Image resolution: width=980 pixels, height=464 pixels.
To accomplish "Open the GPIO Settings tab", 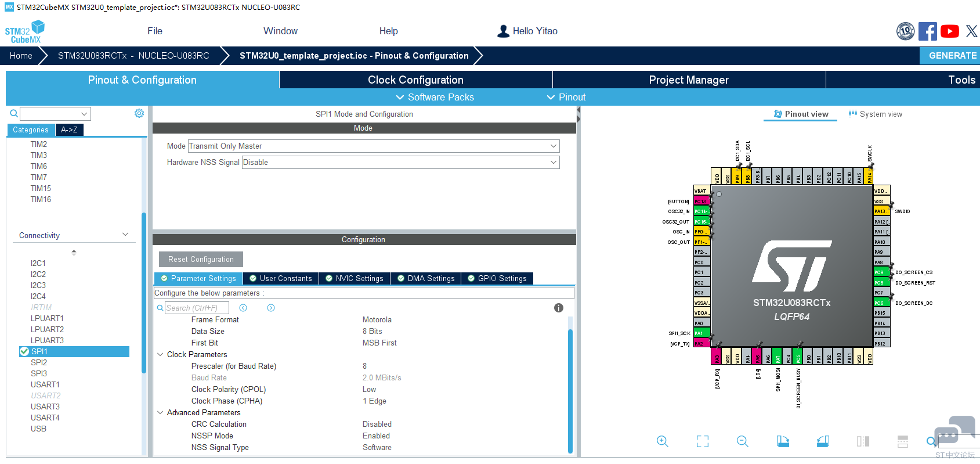I will pos(497,278).
